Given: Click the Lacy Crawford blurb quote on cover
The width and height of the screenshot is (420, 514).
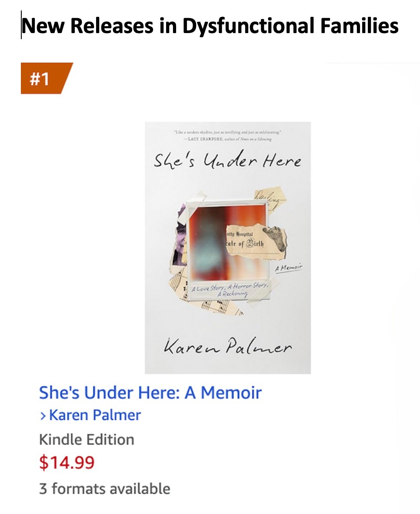Looking at the screenshot, I should 228,134.
